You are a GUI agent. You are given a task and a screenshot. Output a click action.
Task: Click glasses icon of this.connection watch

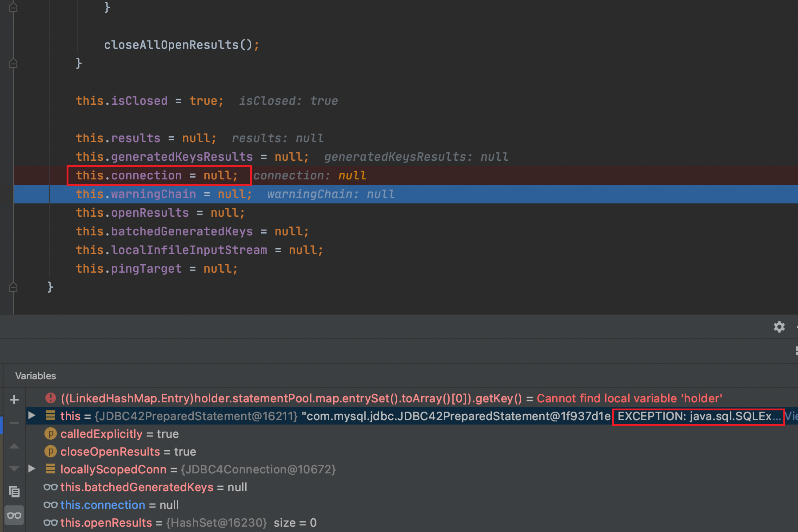[x=51, y=505]
